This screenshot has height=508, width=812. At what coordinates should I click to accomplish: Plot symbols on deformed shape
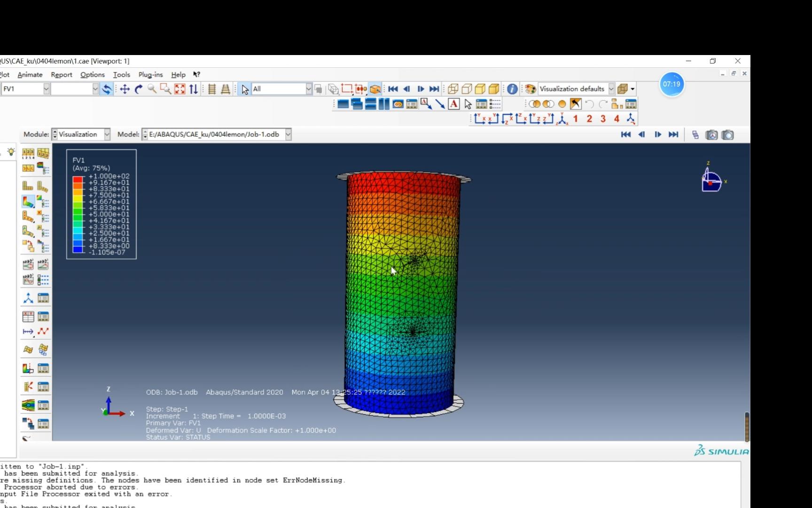click(28, 217)
